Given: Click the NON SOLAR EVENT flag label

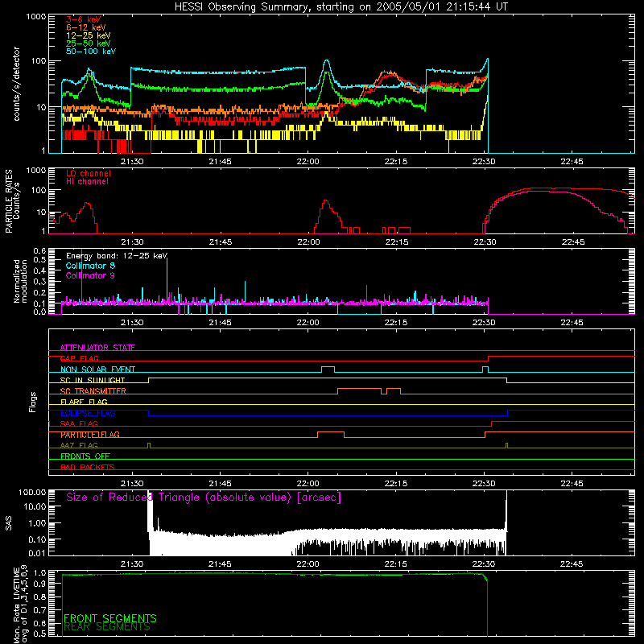Looking at the screenshot, I should coord(97,369).
